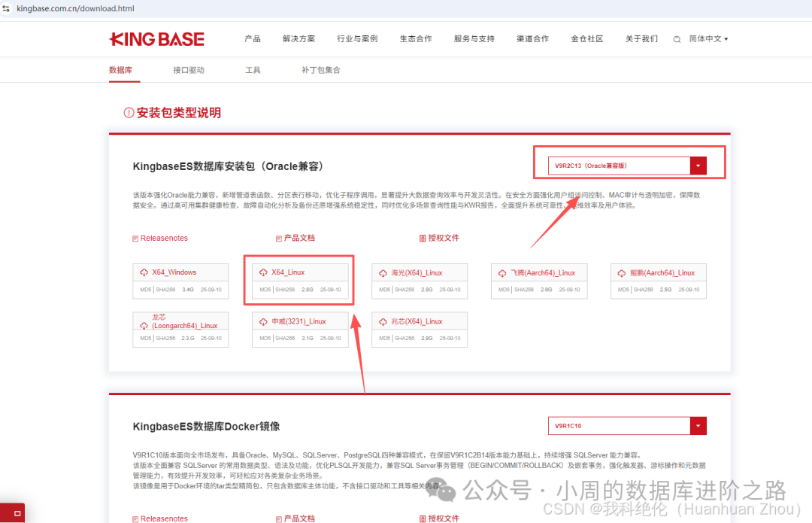Click the 飞腾(Aarch64)_Linux download icon
This screenshot has width=812, height=523.
pos(502,272)
